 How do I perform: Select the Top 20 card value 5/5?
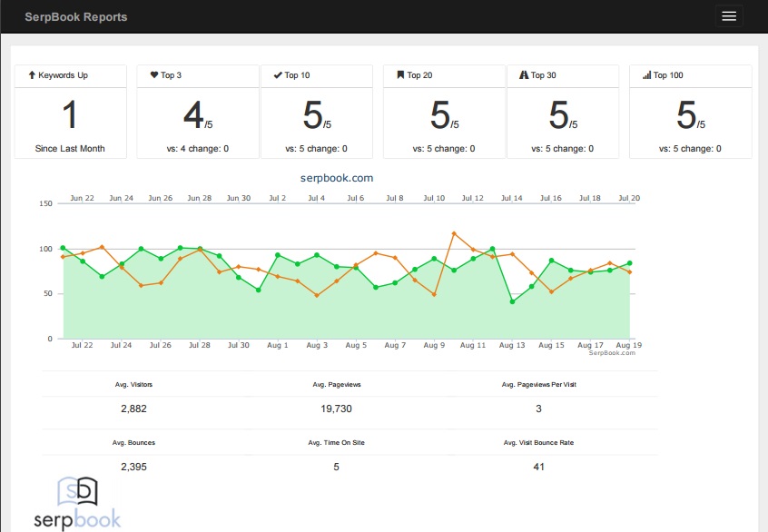(445, 115)
